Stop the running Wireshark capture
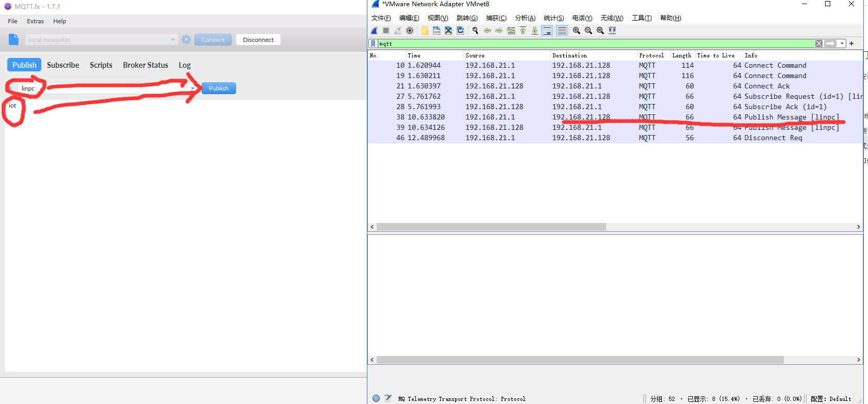The height and width of the screenshot is (404, 868). (386, 31)
